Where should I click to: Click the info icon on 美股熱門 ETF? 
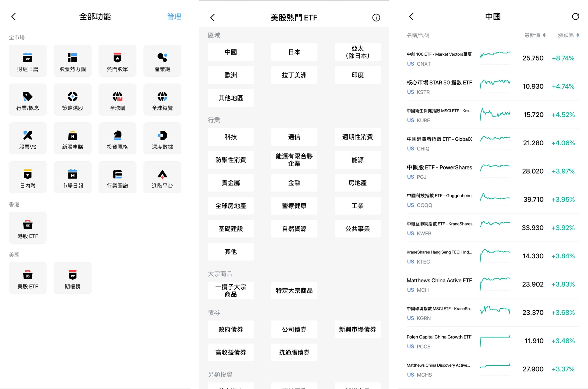376,18
